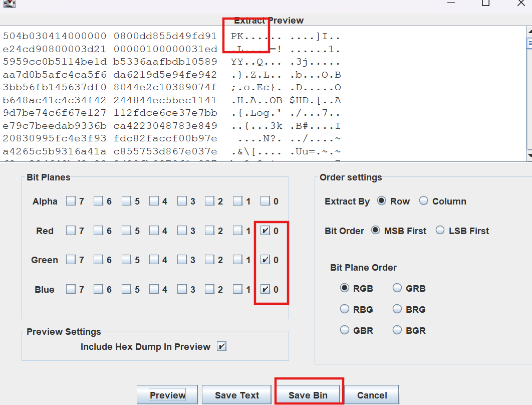This screenshot has height=405, width=532.
Task: Click hex text 9d7be74c6f67e127 row
Action: click(55, 113)
